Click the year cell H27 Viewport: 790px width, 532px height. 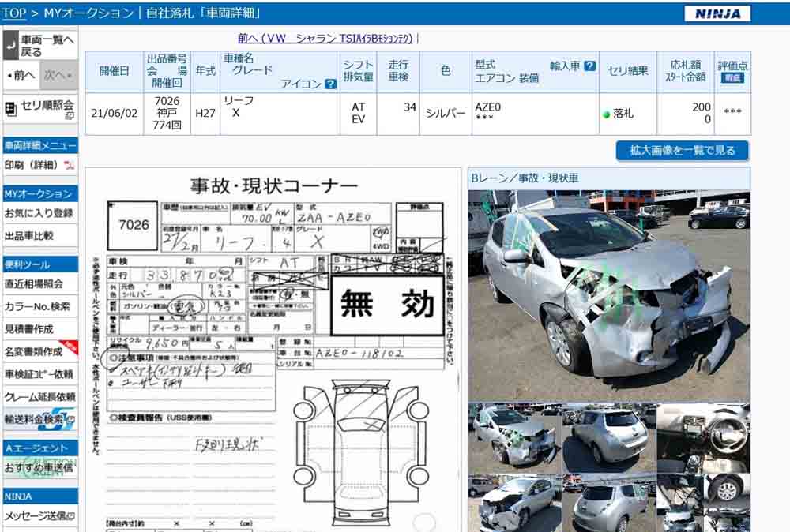[x=205, y=113]
